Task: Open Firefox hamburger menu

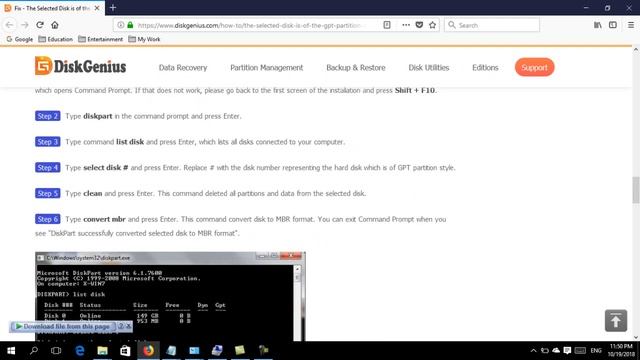Action: [x=631, y=25]
